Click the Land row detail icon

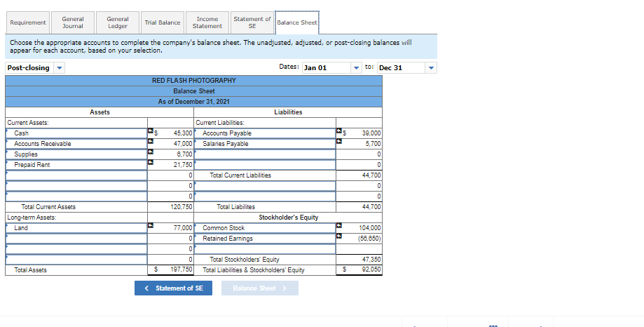click(151, 226)
